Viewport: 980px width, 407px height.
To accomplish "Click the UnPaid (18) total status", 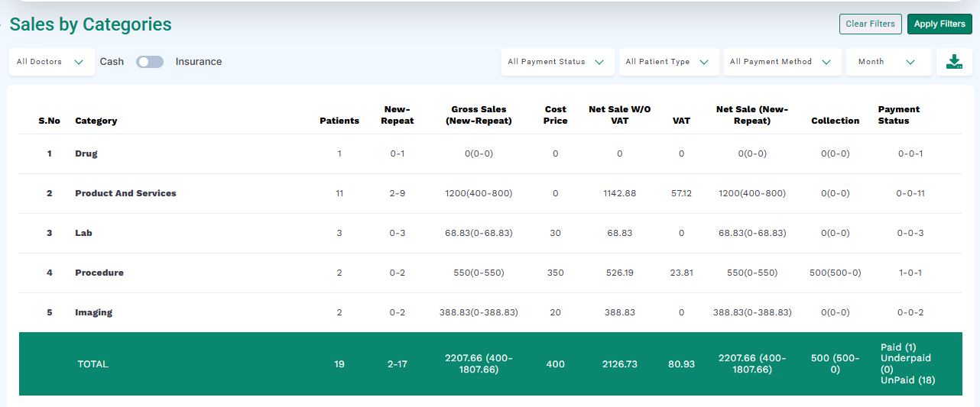I will click(x=908, y=380).
